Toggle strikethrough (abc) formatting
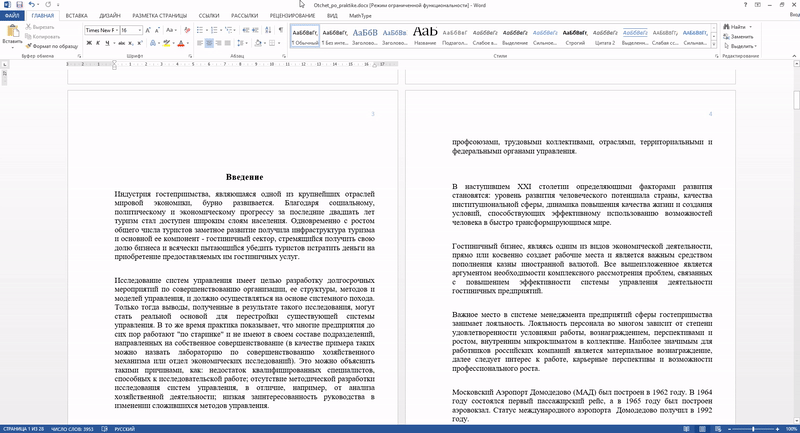The height and width of the screenshot is (433, 800). [x=122, y=43]
